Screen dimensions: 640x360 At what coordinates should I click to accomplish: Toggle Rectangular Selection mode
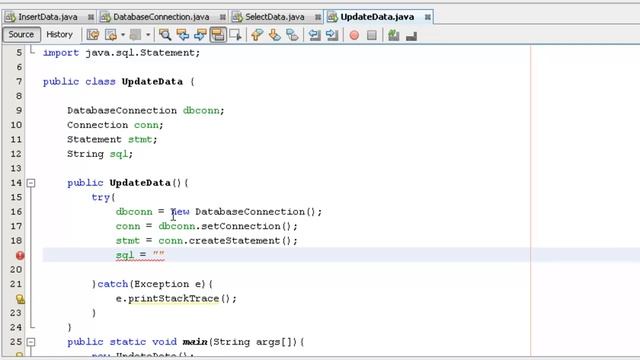pyautogui.click(x=236, y=35)
